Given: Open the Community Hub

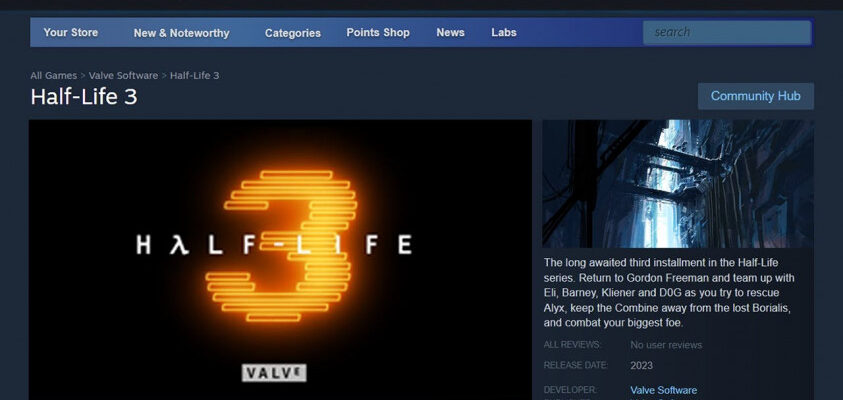Looking at the screenshot, I should click(755, 96).
